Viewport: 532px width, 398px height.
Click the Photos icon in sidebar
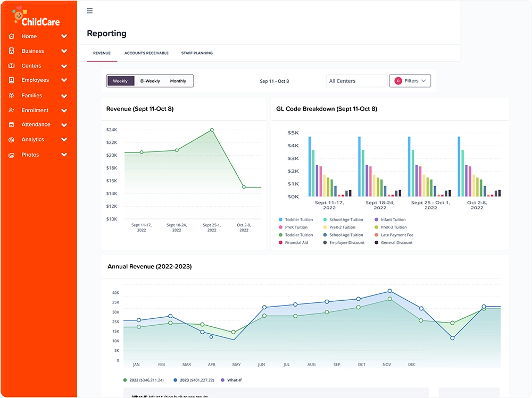11,155
